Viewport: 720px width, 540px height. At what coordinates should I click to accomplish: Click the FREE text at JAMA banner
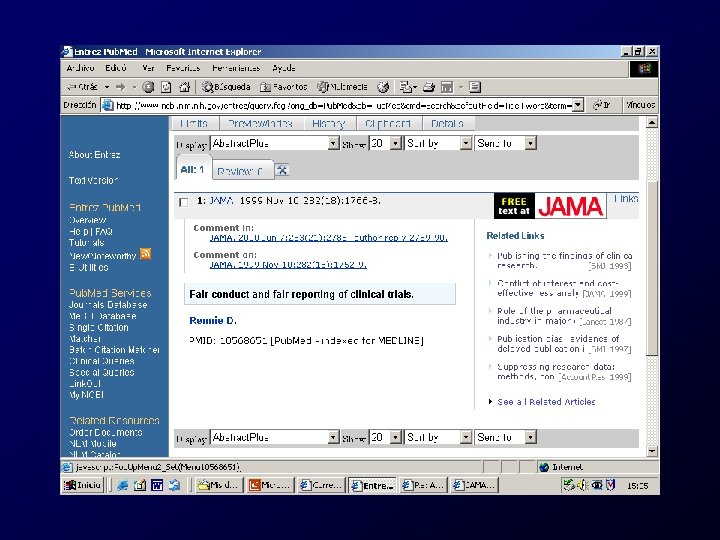[550, 206]
